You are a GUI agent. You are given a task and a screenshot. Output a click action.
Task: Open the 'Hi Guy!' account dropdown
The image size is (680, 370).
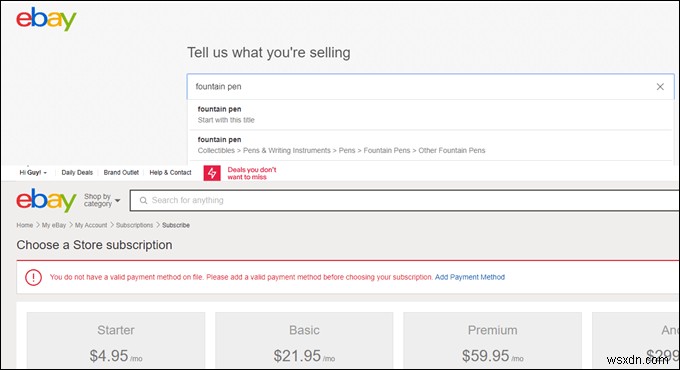pyautogui.click(x=33, y=173)
